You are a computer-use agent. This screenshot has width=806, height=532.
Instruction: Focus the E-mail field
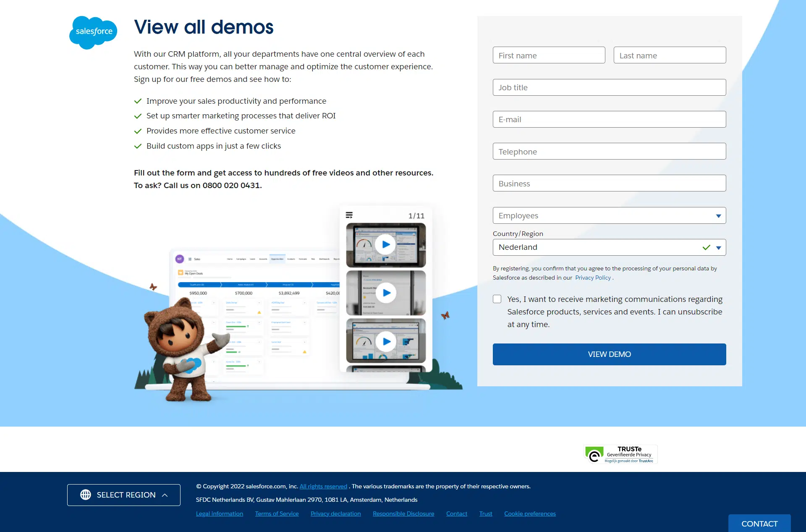pos(609,119)
